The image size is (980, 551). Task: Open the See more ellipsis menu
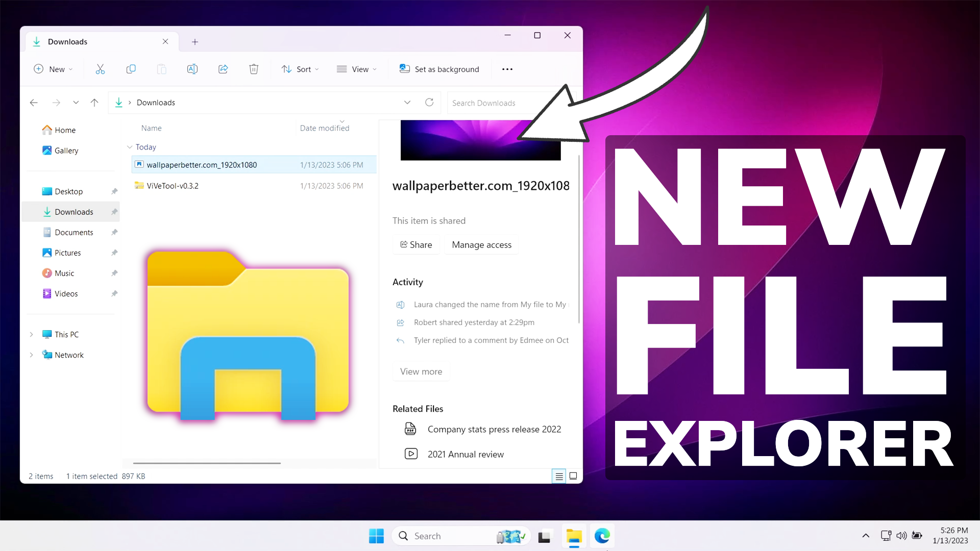point(507,69)
